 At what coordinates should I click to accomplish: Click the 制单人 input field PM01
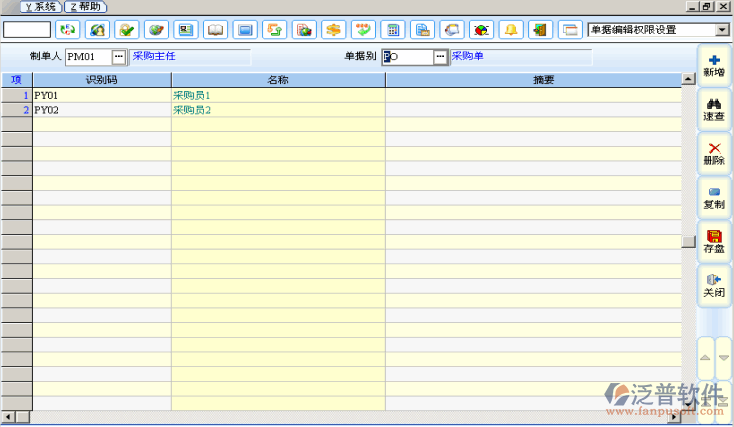click(x=87, y=57)
